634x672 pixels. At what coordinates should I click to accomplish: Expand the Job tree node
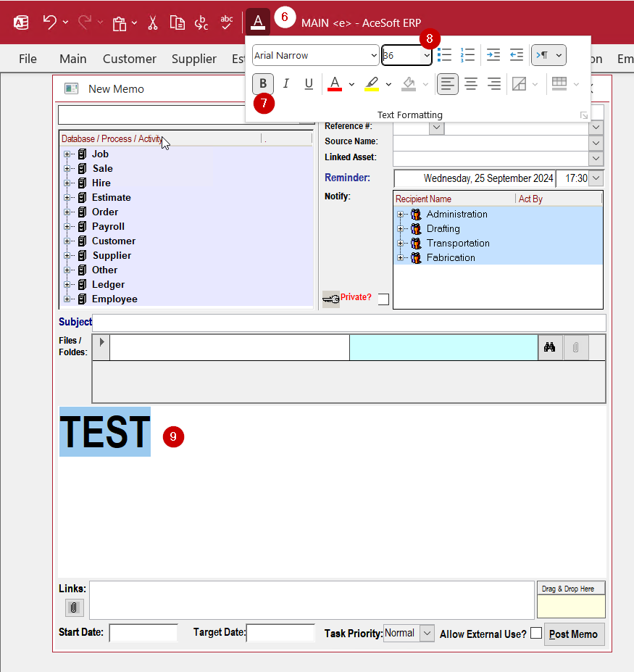point(67,154)
